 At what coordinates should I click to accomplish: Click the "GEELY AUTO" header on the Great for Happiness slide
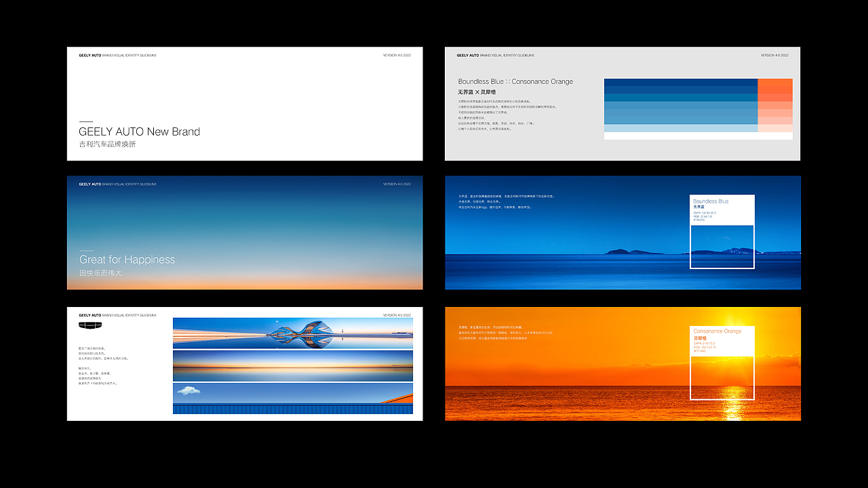coord(90,184)
